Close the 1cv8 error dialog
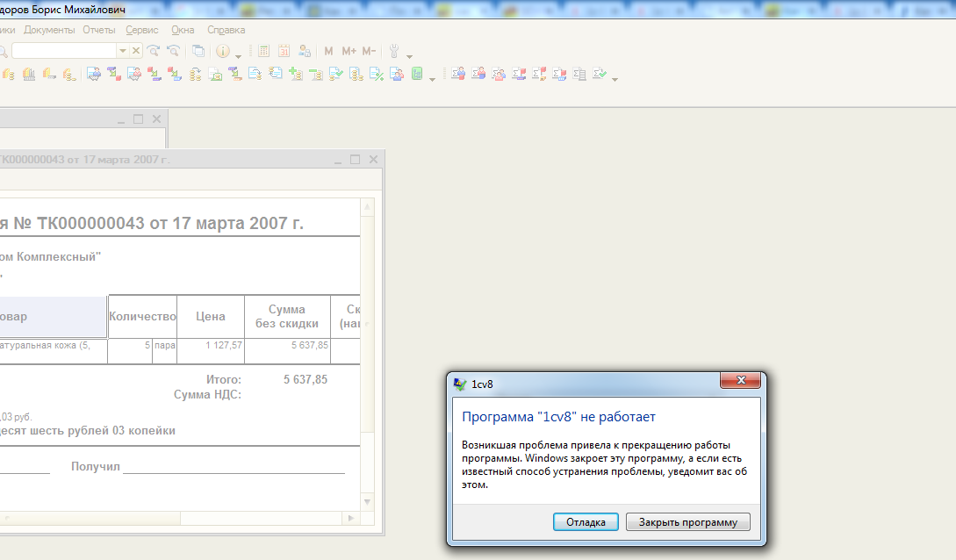This screenshot has height=560, width=956. click(x=741, y=380)
